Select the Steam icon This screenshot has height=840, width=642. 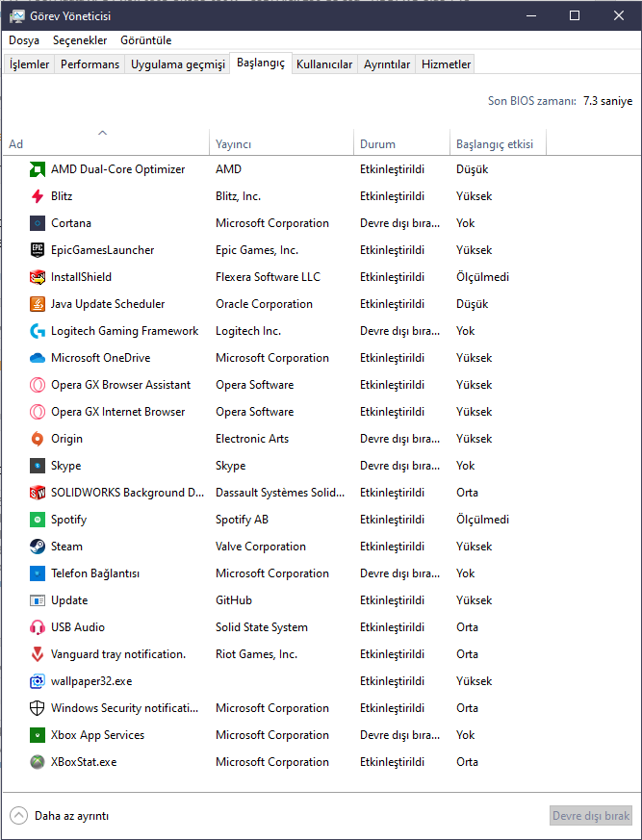[x=37, y=547]
